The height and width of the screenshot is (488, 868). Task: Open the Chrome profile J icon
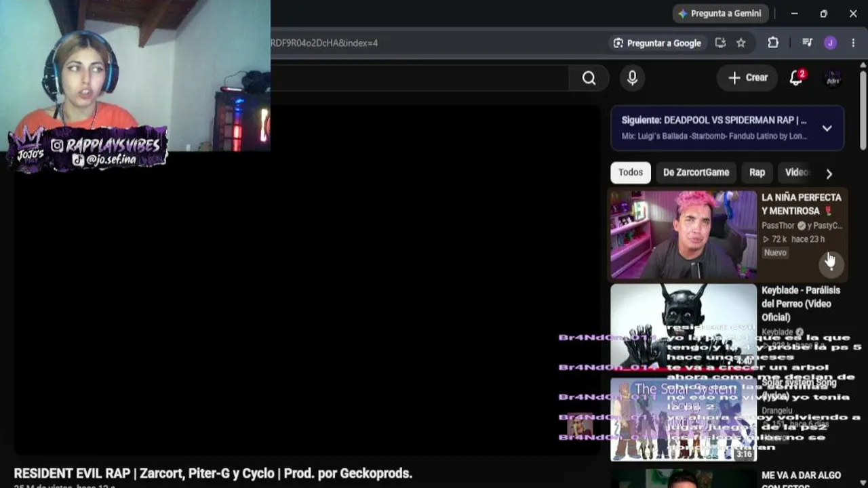(831, 43)
